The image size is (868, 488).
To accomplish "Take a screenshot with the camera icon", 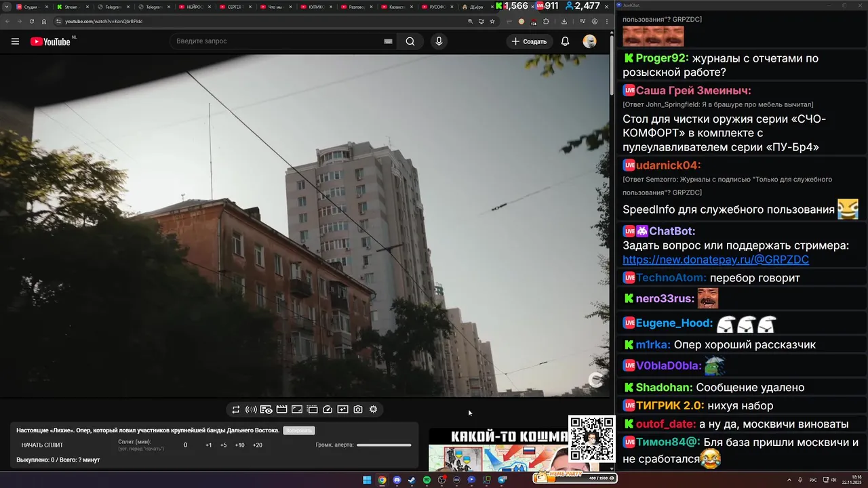I will (x=358, y=409).
